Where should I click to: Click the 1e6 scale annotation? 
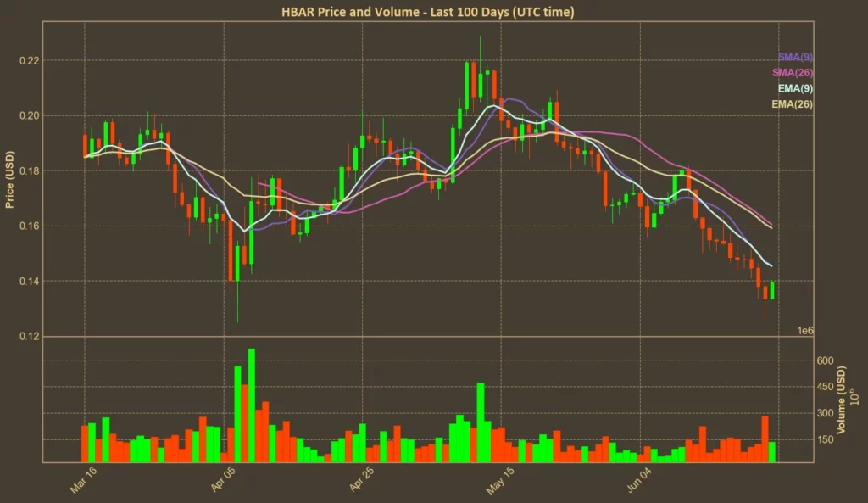(805, 331)
